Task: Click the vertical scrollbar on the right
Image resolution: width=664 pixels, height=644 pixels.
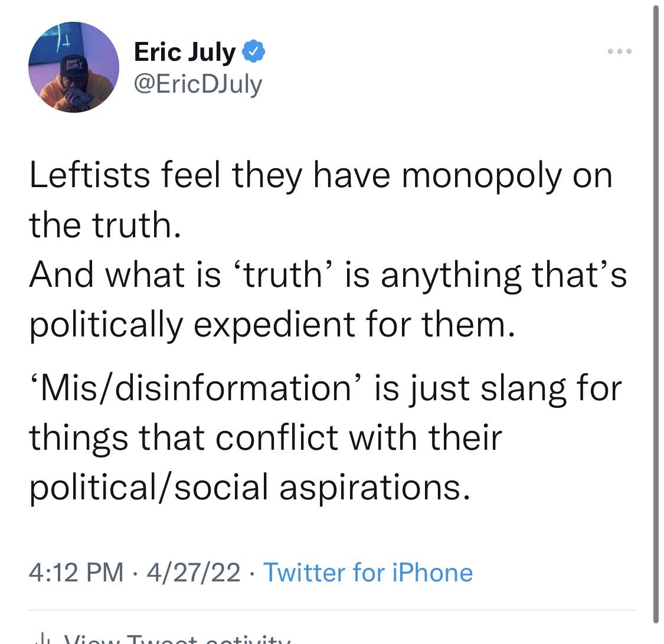Action: pyautogui.click(x=656, y=313)
